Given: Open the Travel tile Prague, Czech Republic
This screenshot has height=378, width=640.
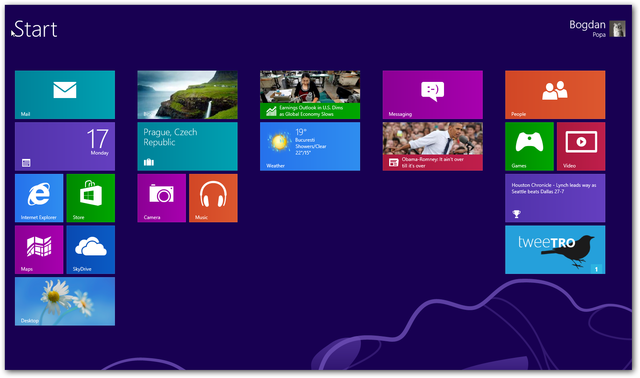Looking at the screenshot, I should (187, 146).
